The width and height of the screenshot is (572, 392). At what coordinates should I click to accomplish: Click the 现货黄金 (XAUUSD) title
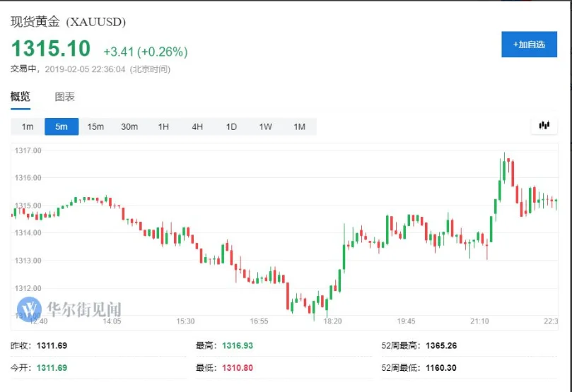point(68,22)
